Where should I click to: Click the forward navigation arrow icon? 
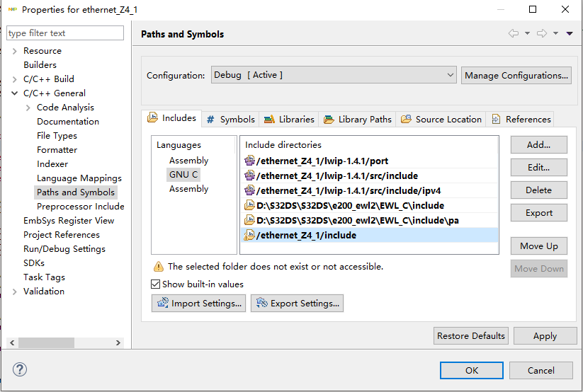click(x=542, y=34)
